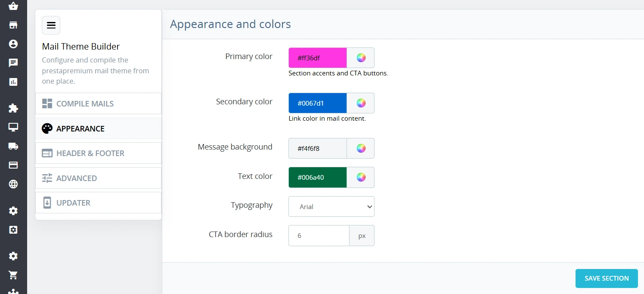
Task: Open color wheel picker for Primary color
Action: click(x=361, y=58)
